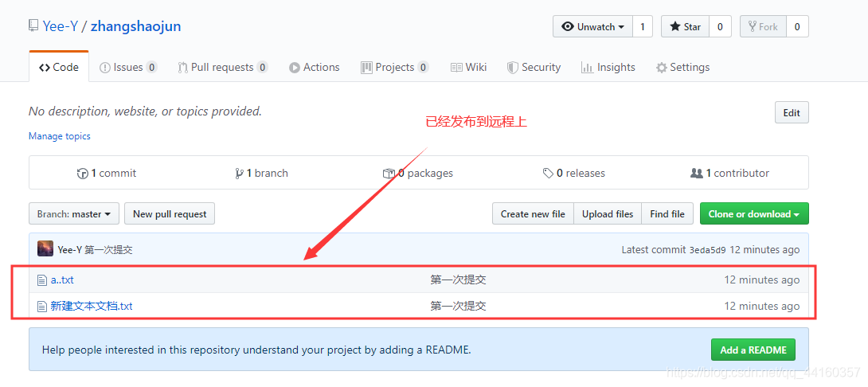Click the clock icon beside 1 commit
Screen dimensions: 868x387
(x=83, y=174)
